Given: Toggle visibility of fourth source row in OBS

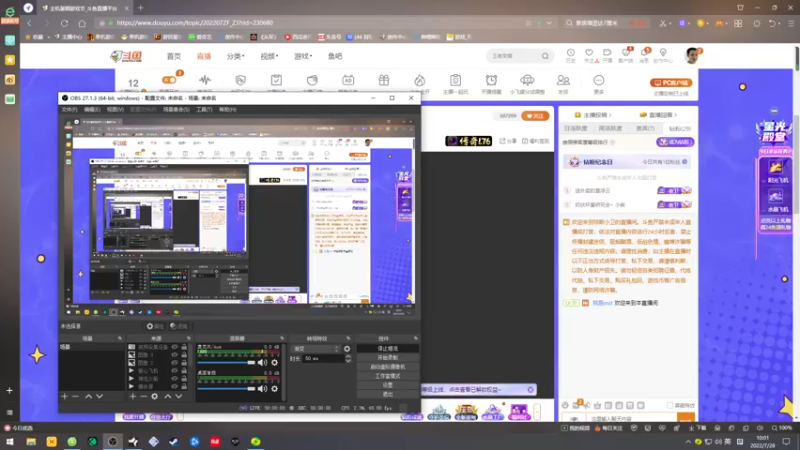Looking at the screenshot, I should 174,371.
